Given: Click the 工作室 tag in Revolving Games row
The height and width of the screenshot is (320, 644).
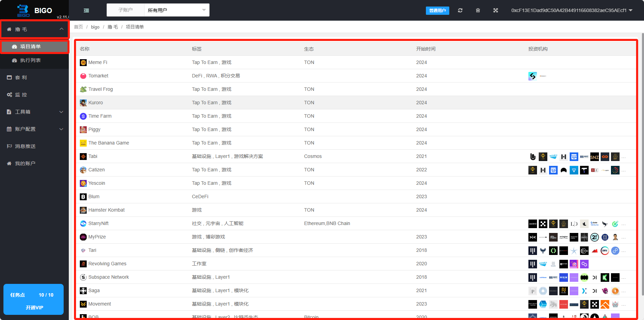Looking at the screenshot, I should click(199, 264).
